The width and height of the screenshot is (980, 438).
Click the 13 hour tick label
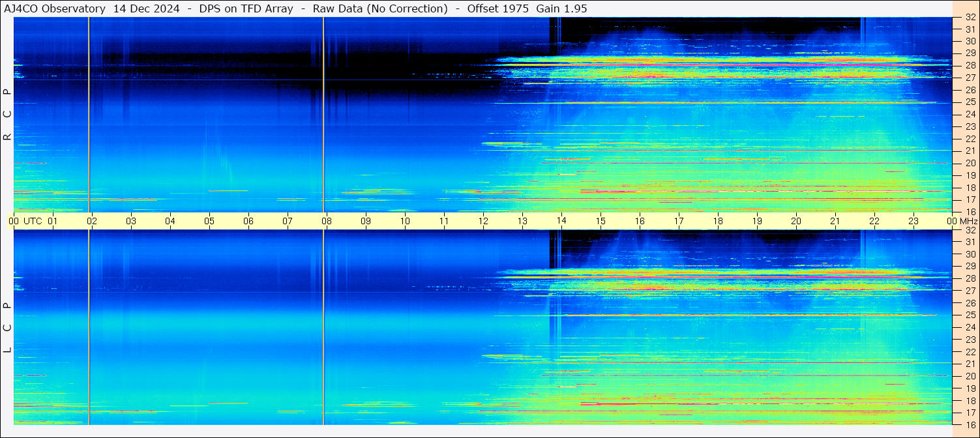[522, 221]
